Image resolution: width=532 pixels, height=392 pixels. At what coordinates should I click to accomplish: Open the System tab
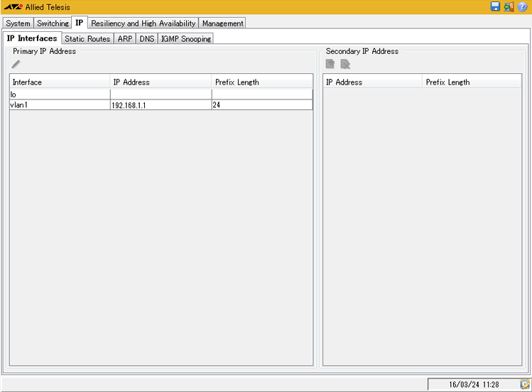(x=18, y=23)
